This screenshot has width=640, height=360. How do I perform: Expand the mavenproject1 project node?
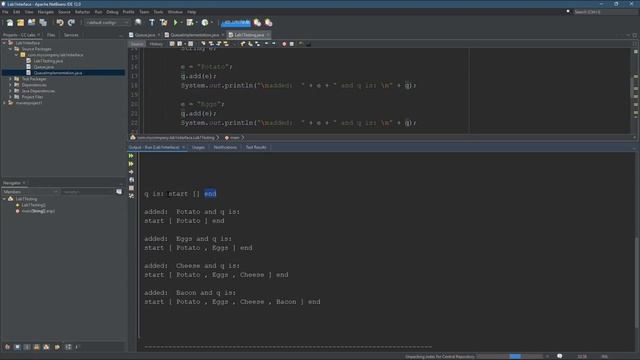tap(4, 103)
